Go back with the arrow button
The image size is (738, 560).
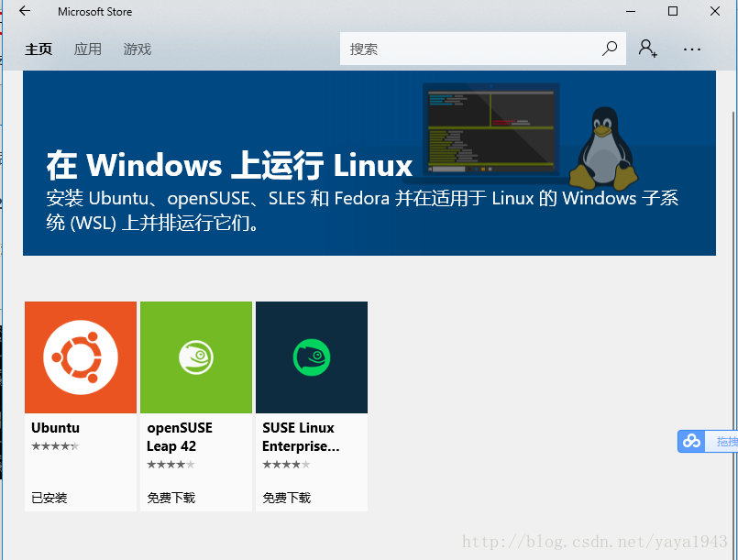[x=25, y=11]
